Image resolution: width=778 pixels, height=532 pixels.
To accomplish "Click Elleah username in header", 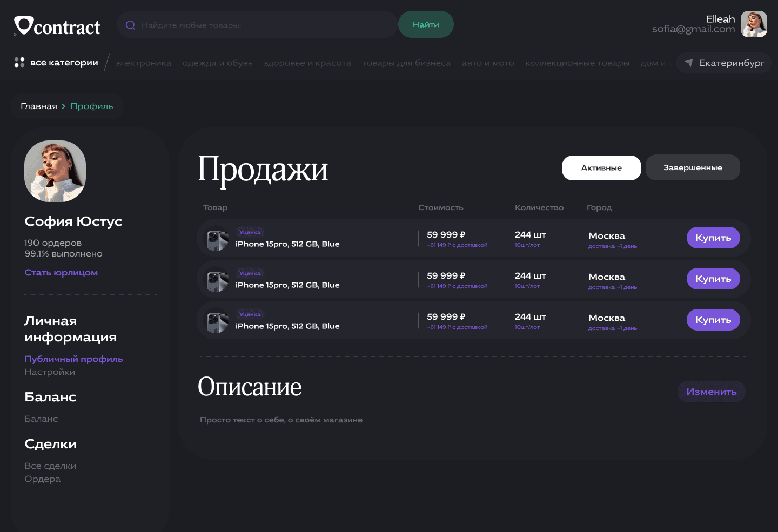I will (x=720, y=19).
